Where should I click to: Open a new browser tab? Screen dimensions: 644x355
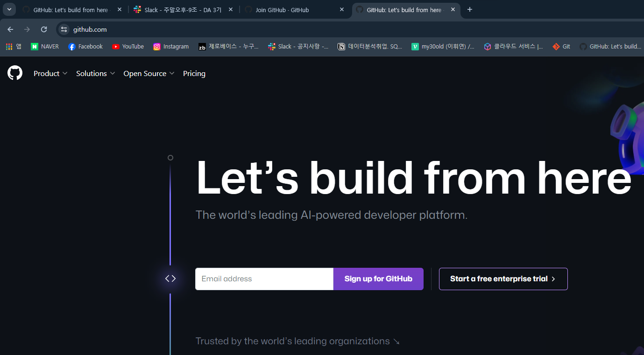[469, 9]
